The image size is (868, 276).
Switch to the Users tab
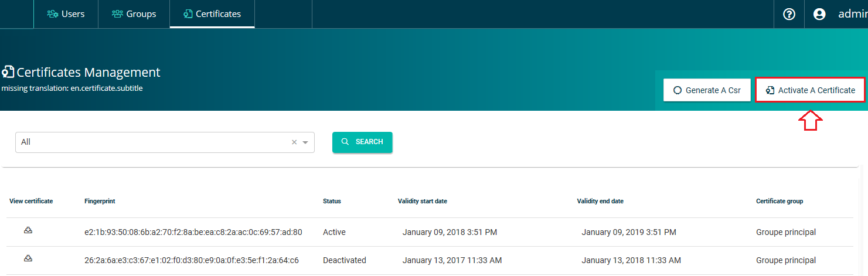[66, 14]
